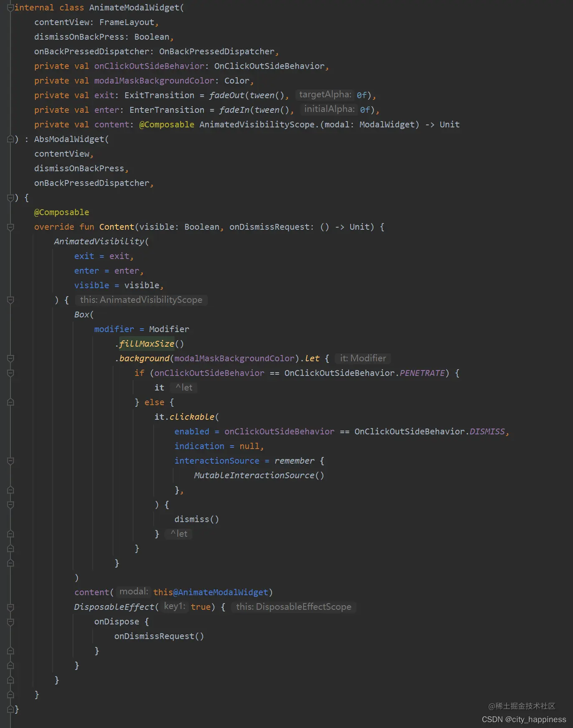Fold the AnimatedVisibilityScope lambda block
Image resolution: width=573 pixels, height=728 pixels.
11,300
